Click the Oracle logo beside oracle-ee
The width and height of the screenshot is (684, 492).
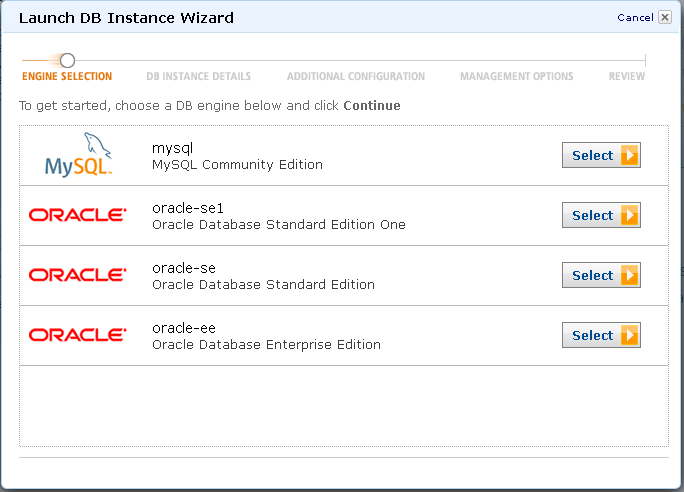(x=78, y=335)
